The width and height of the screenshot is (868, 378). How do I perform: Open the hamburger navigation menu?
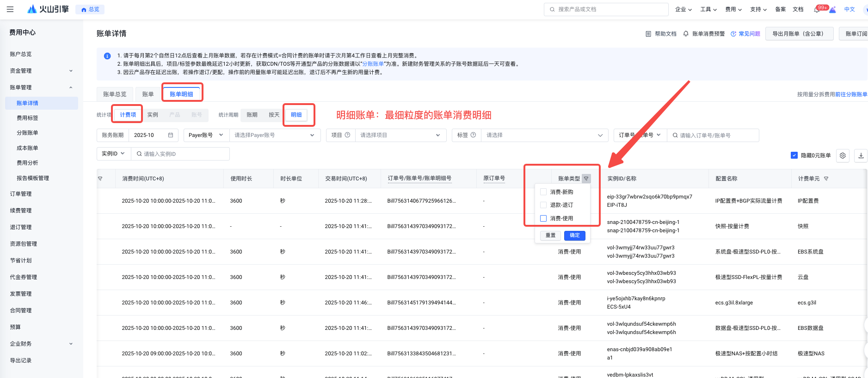[x=10, y=9]
